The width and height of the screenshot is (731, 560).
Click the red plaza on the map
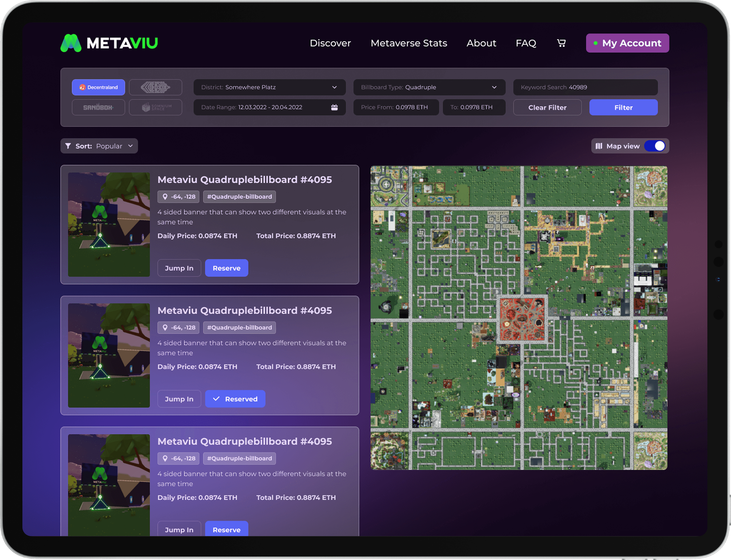522,319
